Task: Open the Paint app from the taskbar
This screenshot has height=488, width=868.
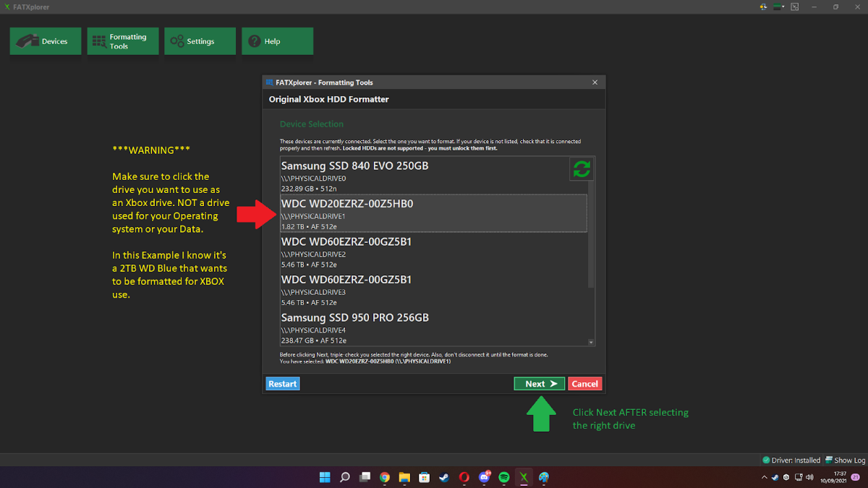Action: pos(544,477)
